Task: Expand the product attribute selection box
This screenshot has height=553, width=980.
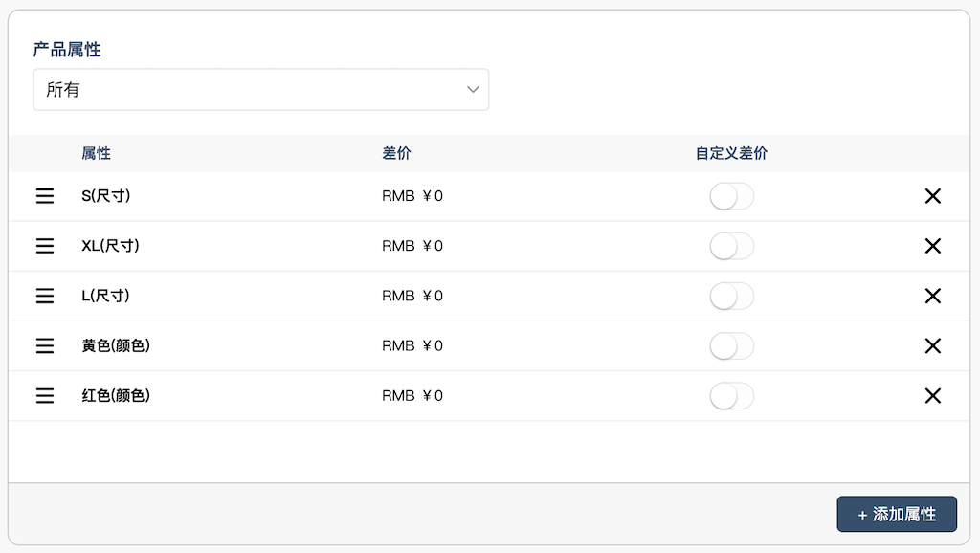Action: pyautogui.click(x=261, y=89)
